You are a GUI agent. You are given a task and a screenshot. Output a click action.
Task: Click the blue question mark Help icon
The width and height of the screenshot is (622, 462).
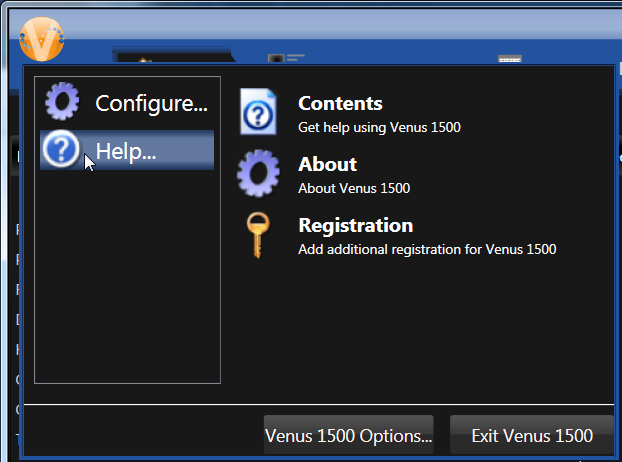[62, 151]
